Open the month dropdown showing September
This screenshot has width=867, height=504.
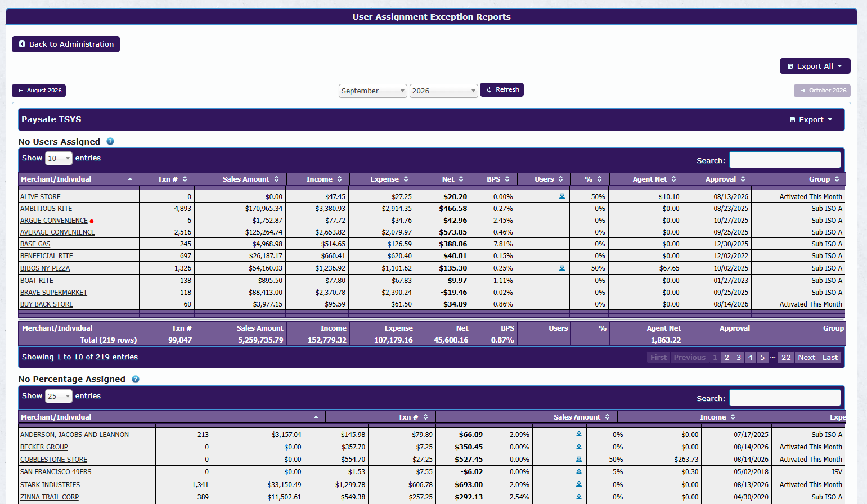tap(372, 91)
